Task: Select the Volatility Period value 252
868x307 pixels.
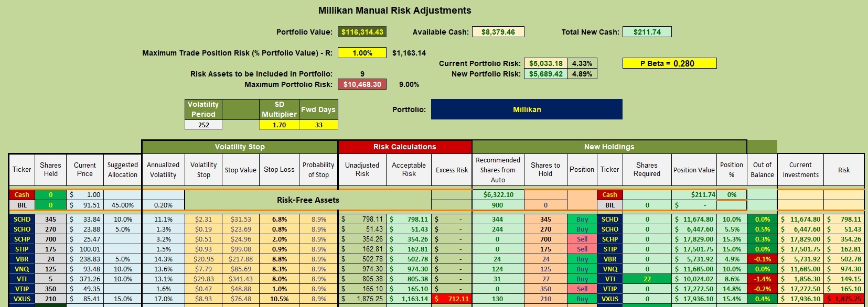Action: coord(203,125)
